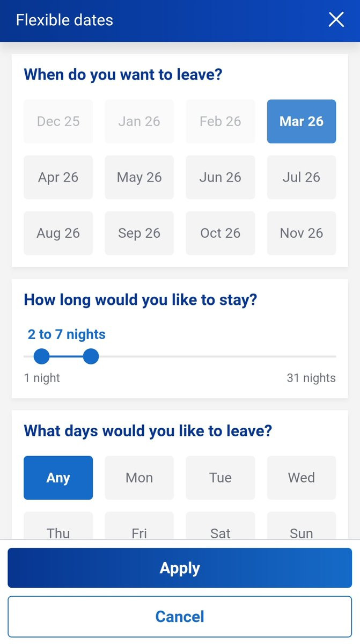
Task: Select Tue as leaving day
Action: click(x=220, y=478)
